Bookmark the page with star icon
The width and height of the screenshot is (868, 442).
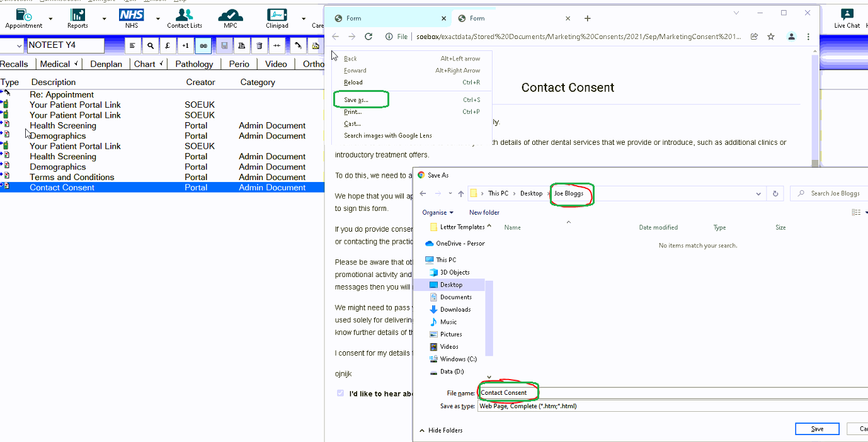click(x=771, y=37)
